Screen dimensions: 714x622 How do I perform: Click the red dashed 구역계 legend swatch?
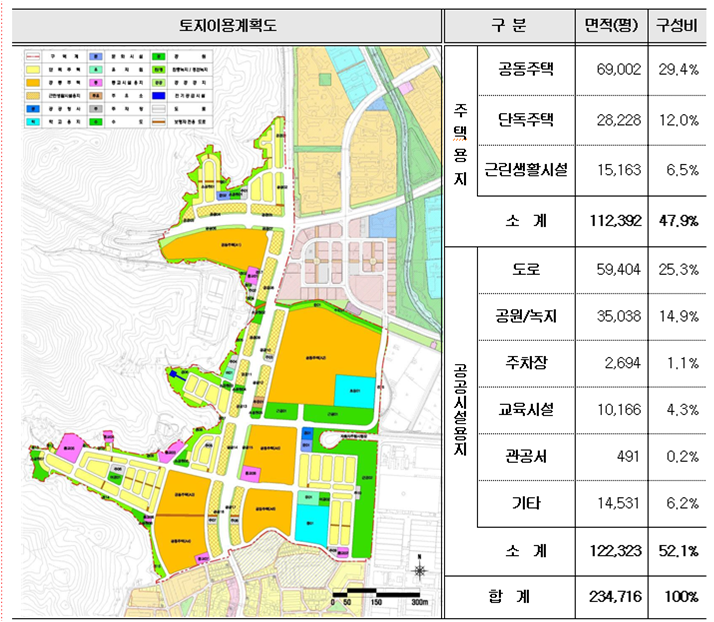pos(33,57)
